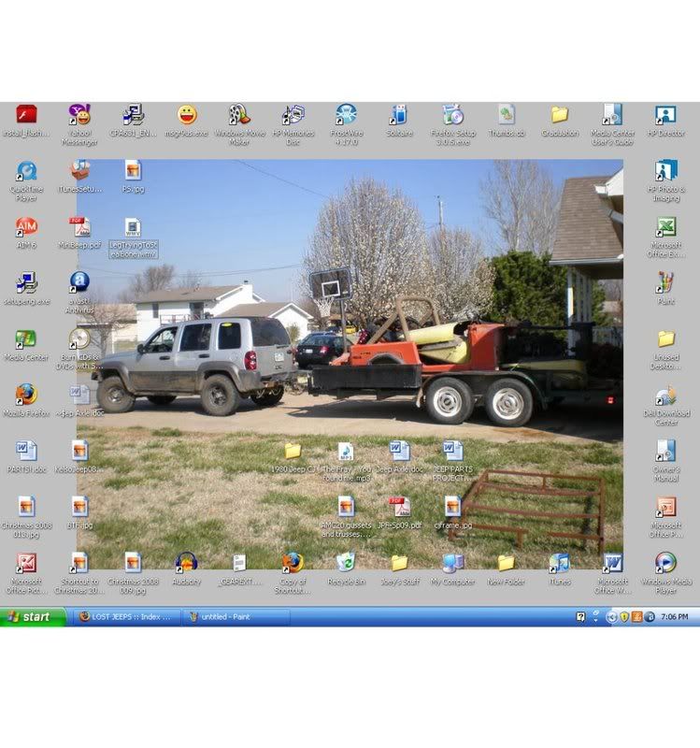This screenshot has width=700, height=748.
Task: Open the Start menu
Action: point(33,617)
